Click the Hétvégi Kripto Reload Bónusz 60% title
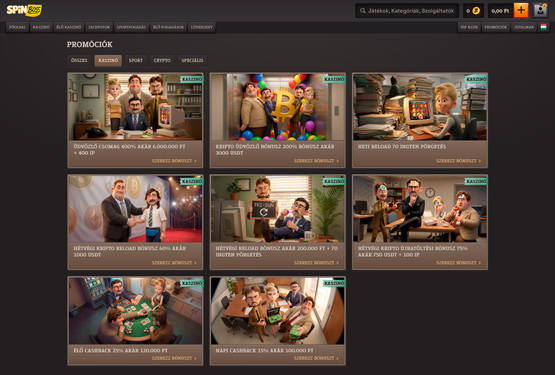555x375 pixels. [130, 251]
